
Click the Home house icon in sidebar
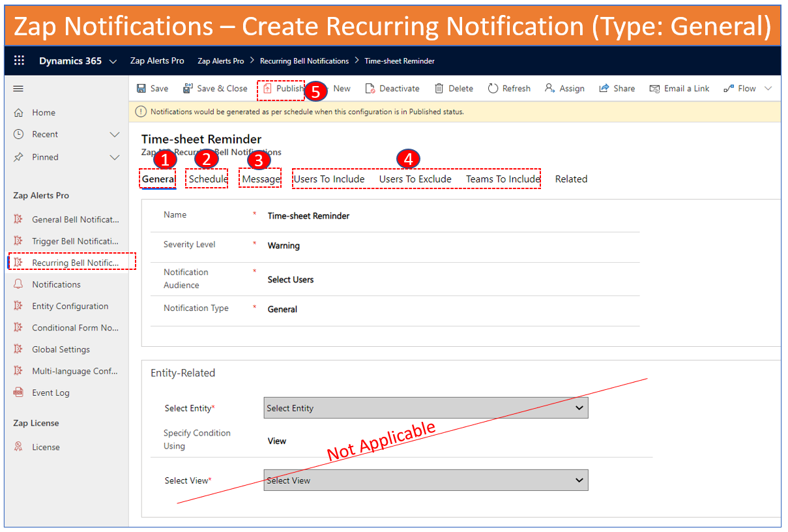(19, 113)
